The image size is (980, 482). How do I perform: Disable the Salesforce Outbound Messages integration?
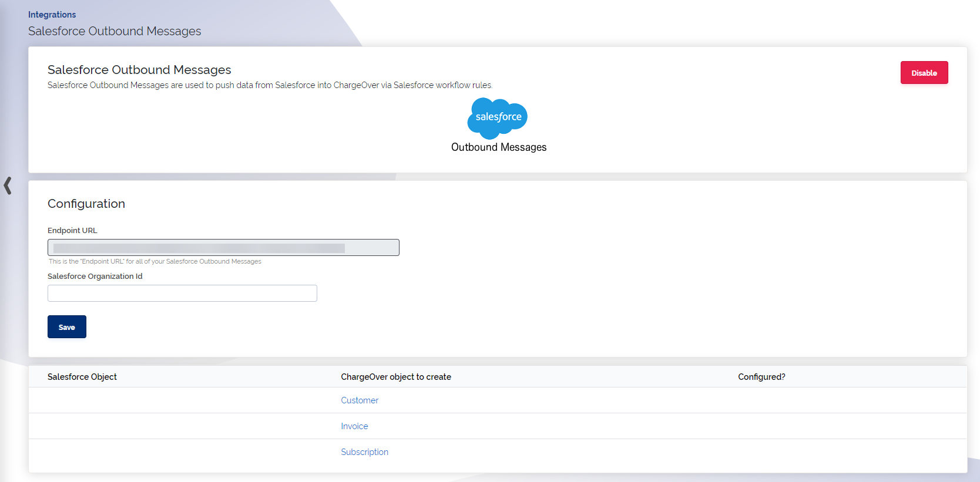(924, 73)
